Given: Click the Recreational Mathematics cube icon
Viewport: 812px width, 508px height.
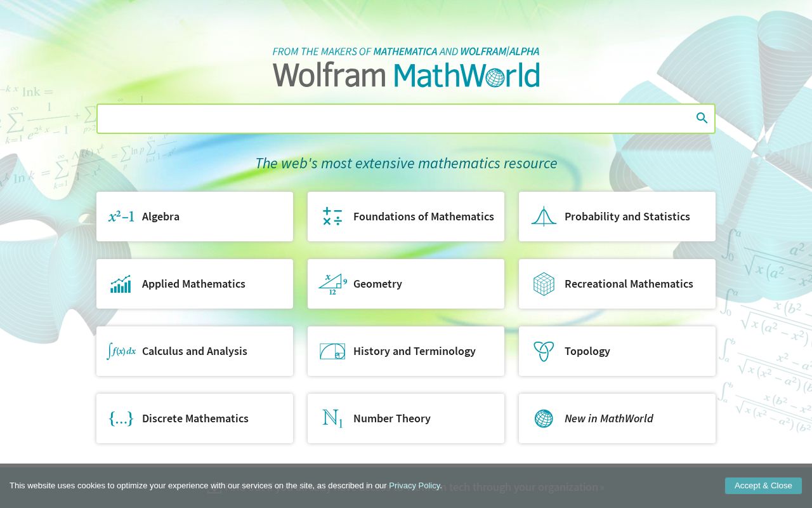Looking at the screenshot, I should click(x=543, y=284).
